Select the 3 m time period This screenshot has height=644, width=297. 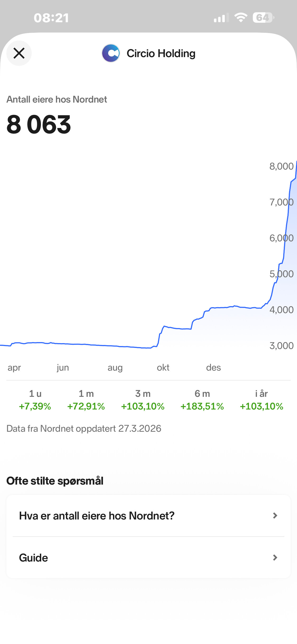coord(143,400)
